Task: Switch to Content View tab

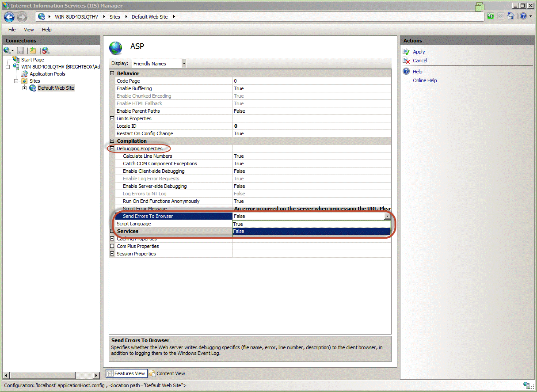Action: [167, 373]
